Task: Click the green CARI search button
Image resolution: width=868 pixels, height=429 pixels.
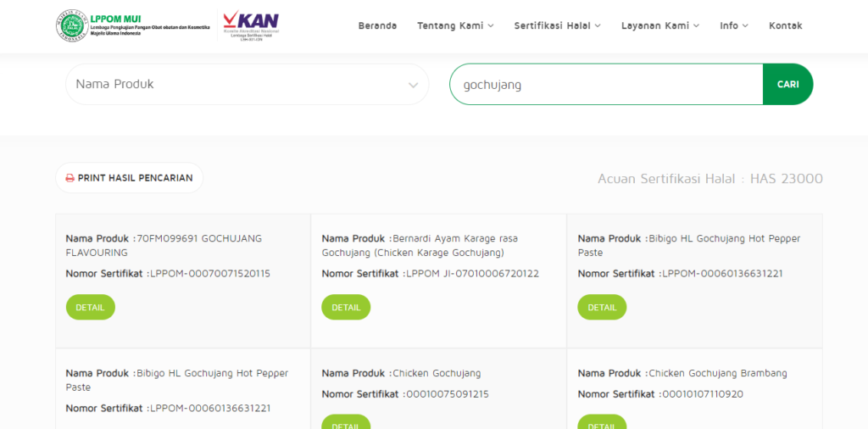Action: (x=787, y=84)
